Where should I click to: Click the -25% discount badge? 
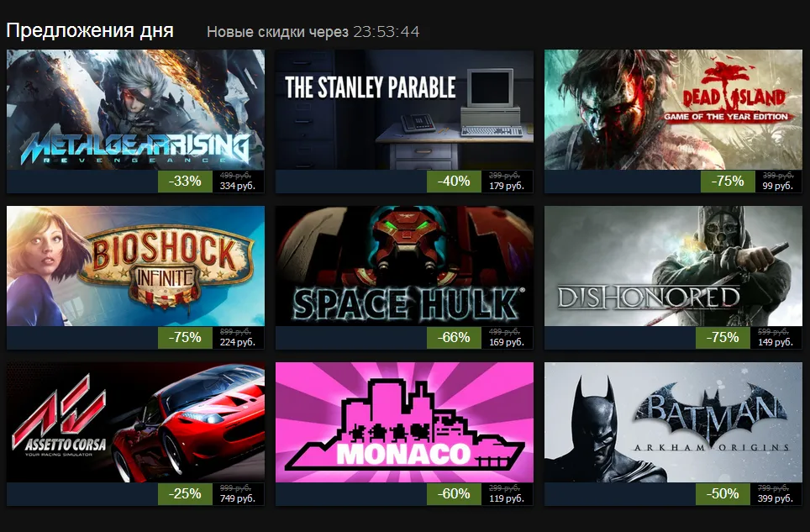coord(185,494)
